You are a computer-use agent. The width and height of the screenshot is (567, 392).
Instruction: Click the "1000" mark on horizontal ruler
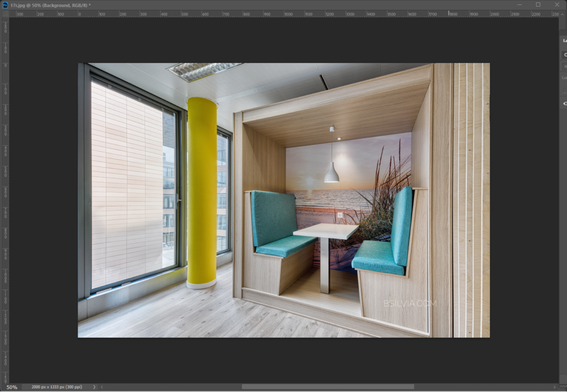[288, 14]
